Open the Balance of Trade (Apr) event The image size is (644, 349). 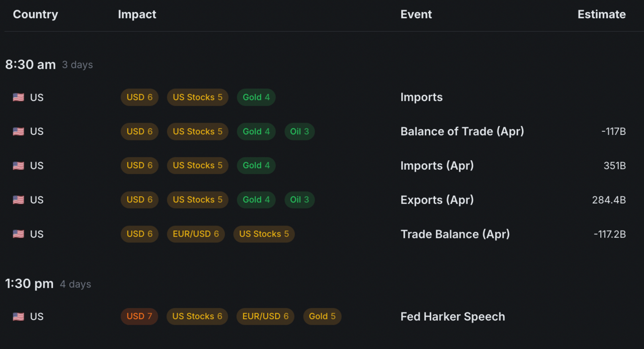click(462, 131)
